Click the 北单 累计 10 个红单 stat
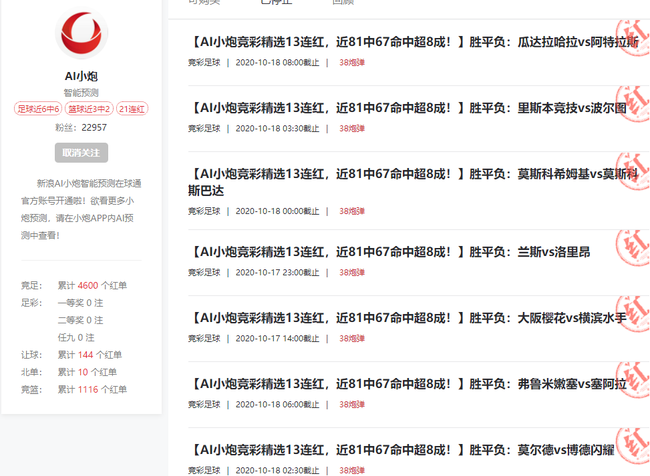The image size is (650, 476). coord(69,372)
